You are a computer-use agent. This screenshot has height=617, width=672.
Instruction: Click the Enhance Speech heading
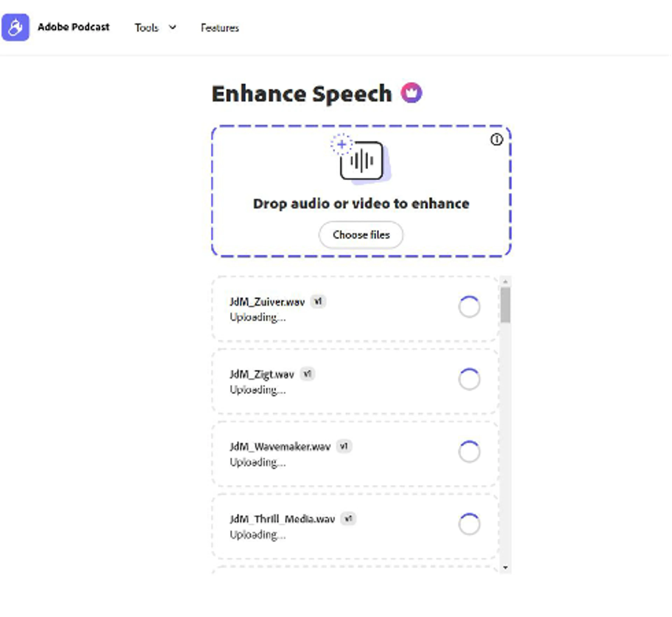(302, 94)
